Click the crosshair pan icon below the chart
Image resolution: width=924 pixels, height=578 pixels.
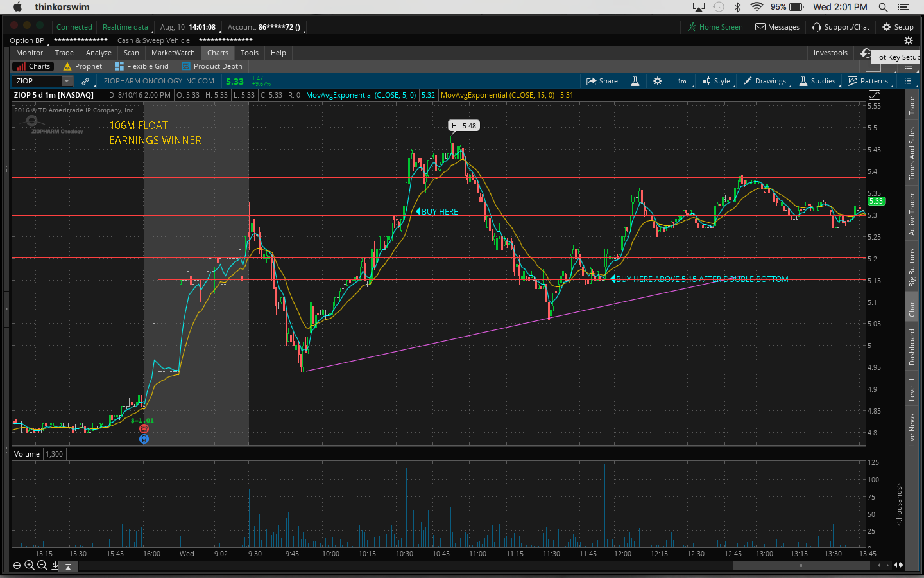tap(17, 565)
